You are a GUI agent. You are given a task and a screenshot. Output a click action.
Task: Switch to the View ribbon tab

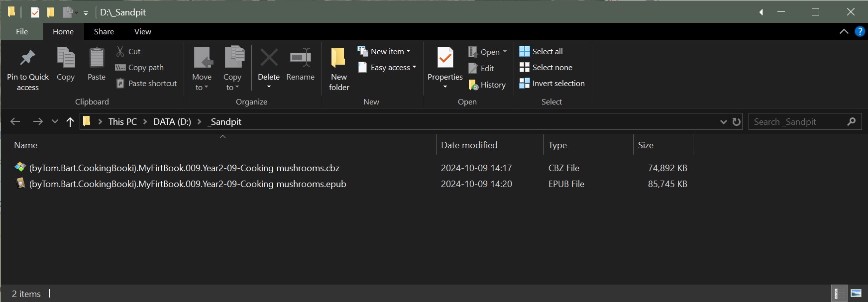tap(142, 31)
